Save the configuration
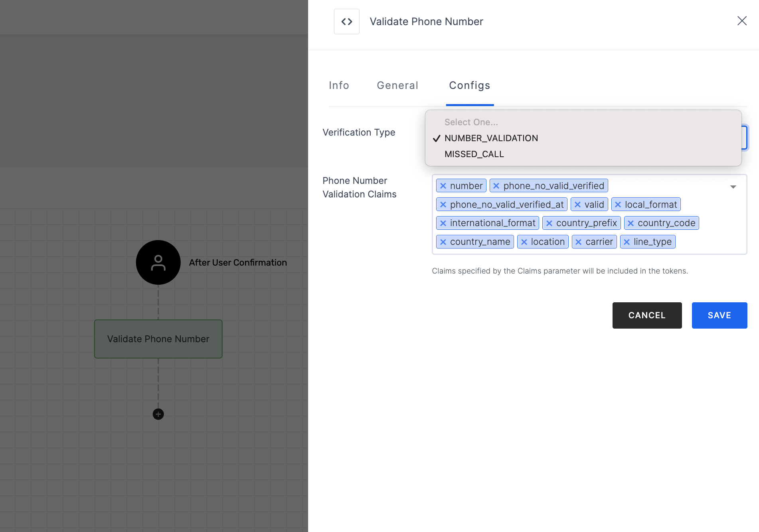Screen dimensions: 759x532 [719, 315]
